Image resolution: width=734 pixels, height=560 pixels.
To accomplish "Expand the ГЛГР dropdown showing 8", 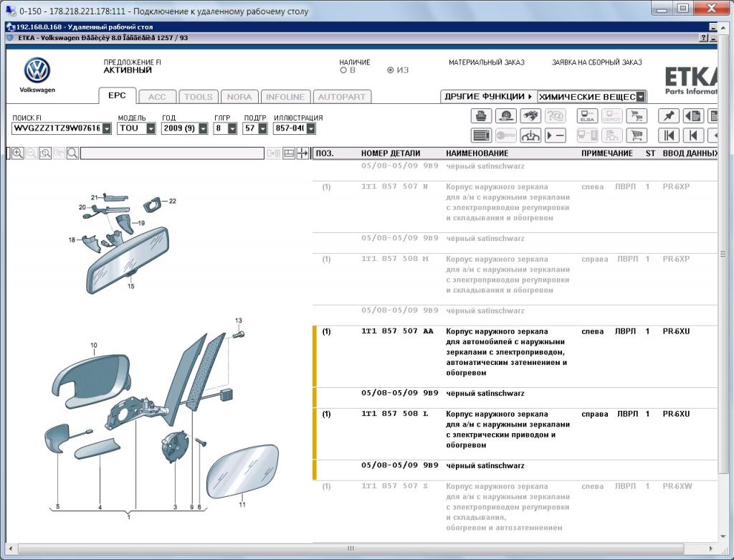I will point(232,128).
